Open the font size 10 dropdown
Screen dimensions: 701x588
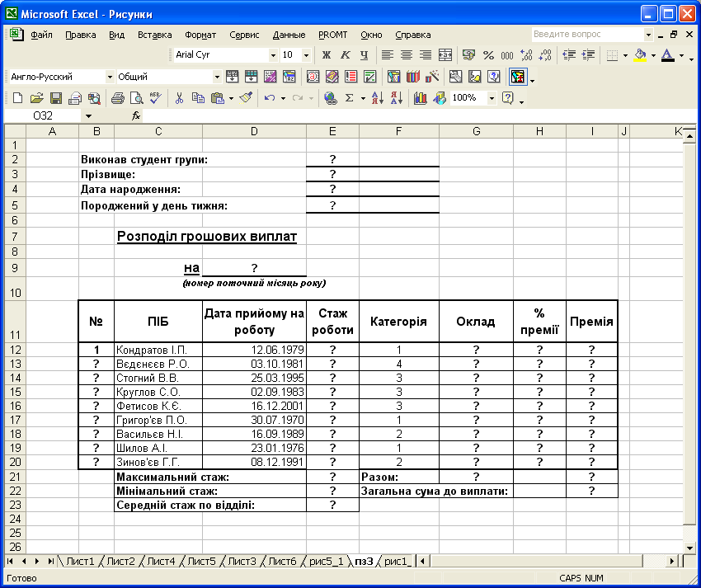point(306,55)
